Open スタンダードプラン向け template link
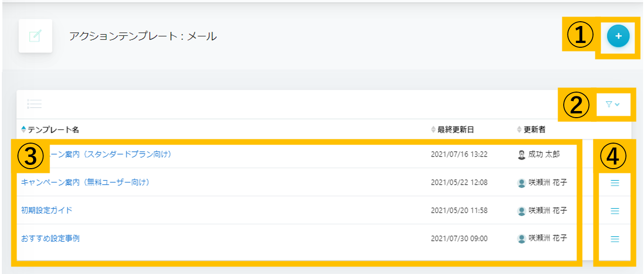 [110, 154]
